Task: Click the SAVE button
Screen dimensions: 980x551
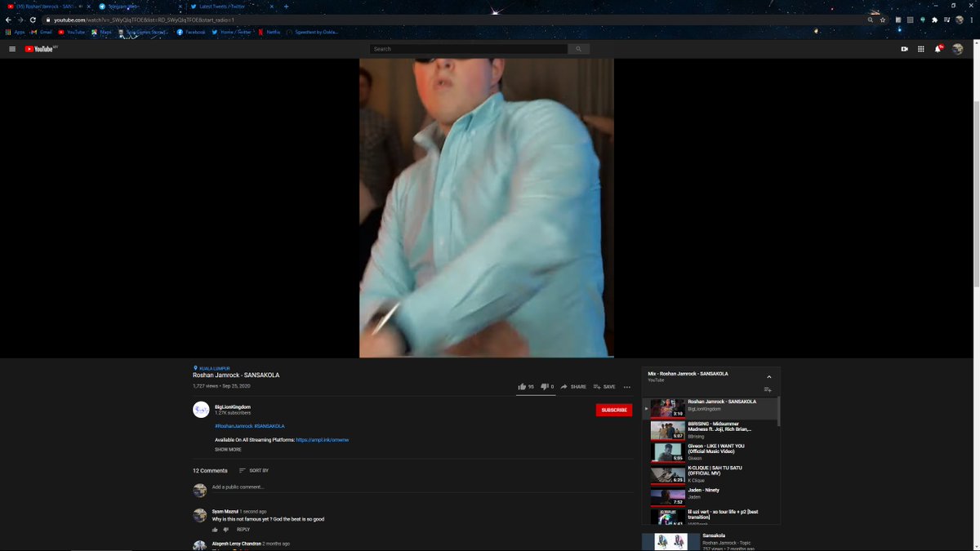Action: click(604, 386)
